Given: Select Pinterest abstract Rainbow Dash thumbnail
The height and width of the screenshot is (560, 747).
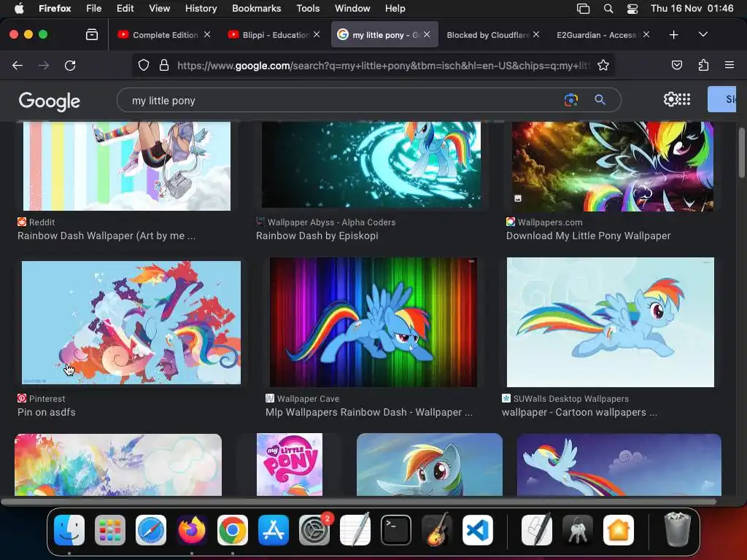Looking at the screenshot, I should tap(131, 322).
